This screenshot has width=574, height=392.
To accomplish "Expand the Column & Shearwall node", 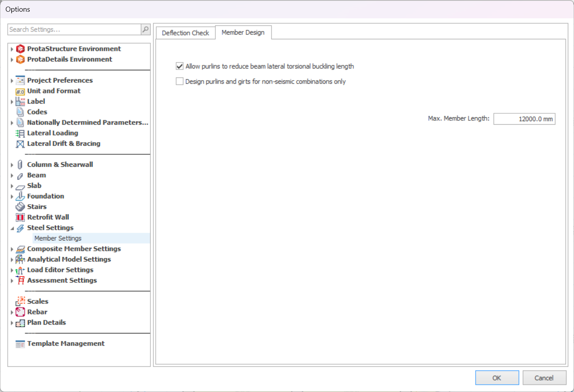I will click(x=12, y=165).
